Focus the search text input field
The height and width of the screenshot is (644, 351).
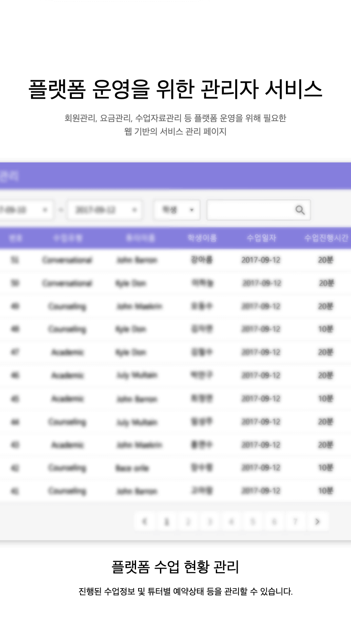250,210
